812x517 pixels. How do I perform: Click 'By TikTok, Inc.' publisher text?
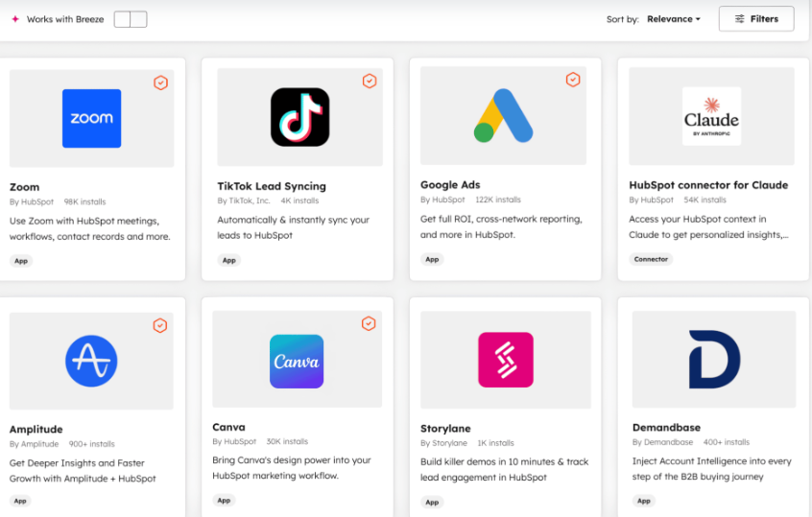(244, 200)
